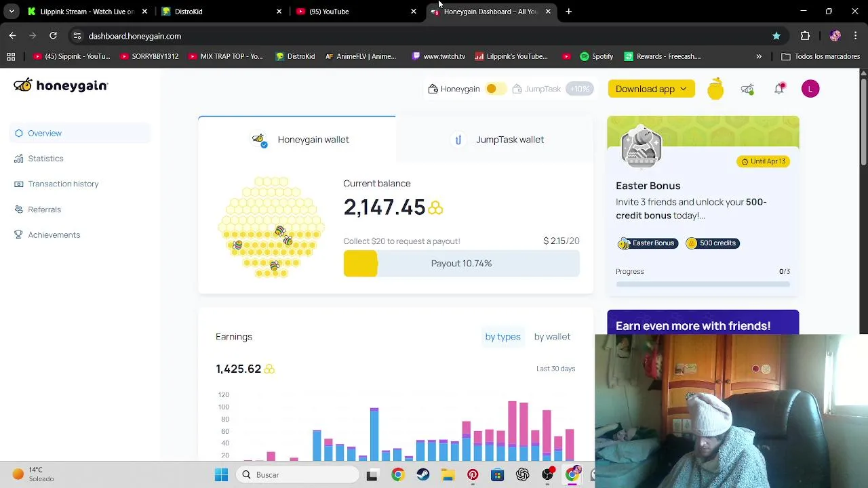Select the by wallet earnings view
Screen dimensions: 868x488
click(552, 337)
